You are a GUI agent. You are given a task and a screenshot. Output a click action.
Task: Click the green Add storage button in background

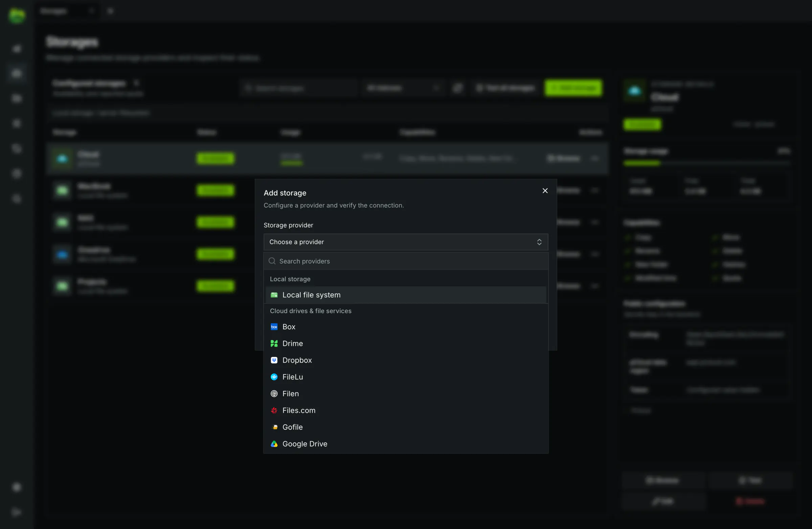pyautogui.click(x=573, y=88)
